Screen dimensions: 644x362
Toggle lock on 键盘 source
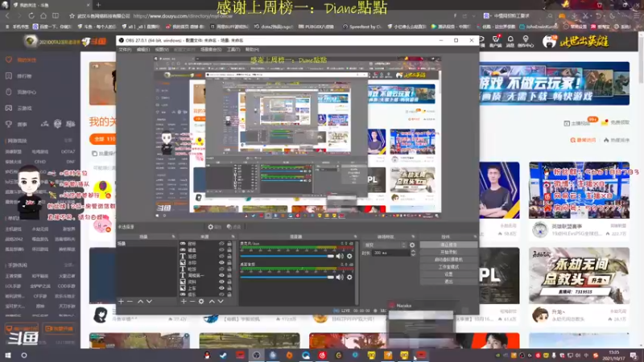229,250
